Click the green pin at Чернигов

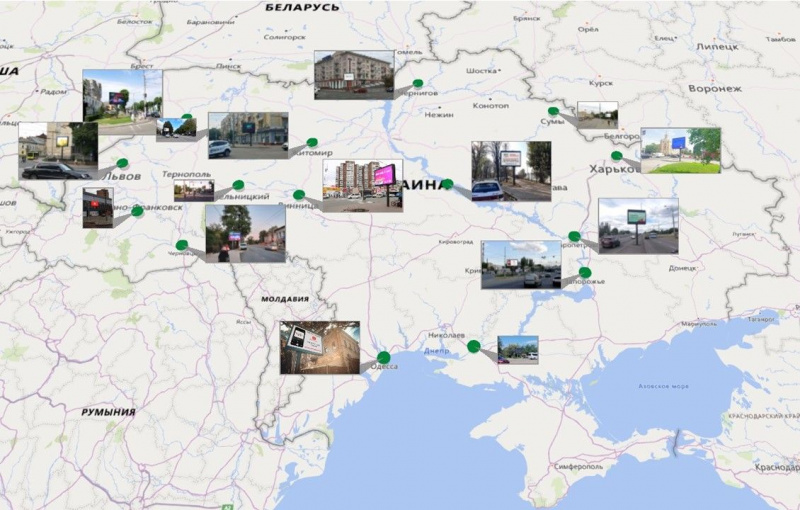click(x=418, y=85)
